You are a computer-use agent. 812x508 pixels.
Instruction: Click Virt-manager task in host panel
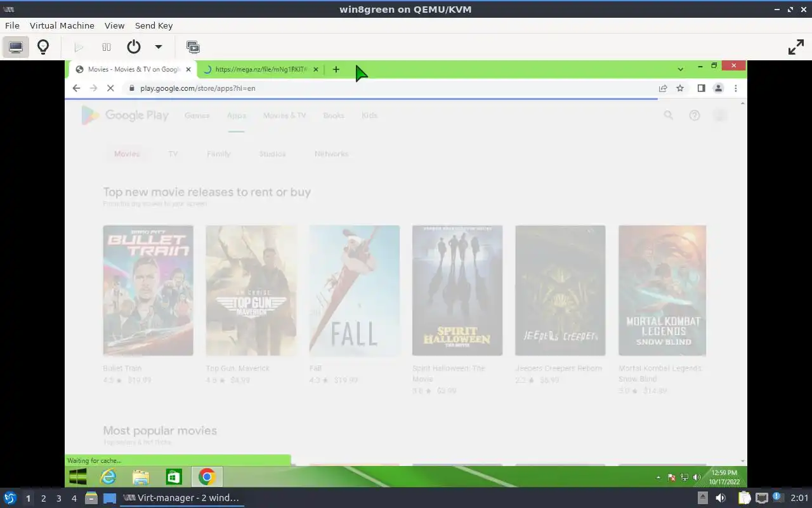pyautogui.click(x=181, y=498)
